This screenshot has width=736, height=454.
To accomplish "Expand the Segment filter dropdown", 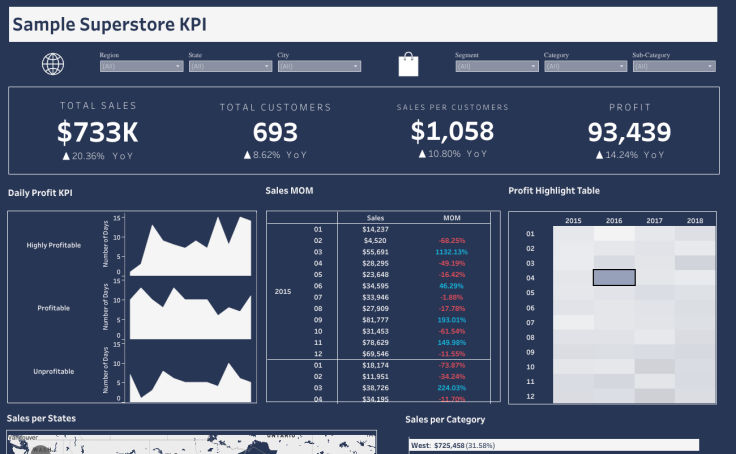I will [496, 66].
